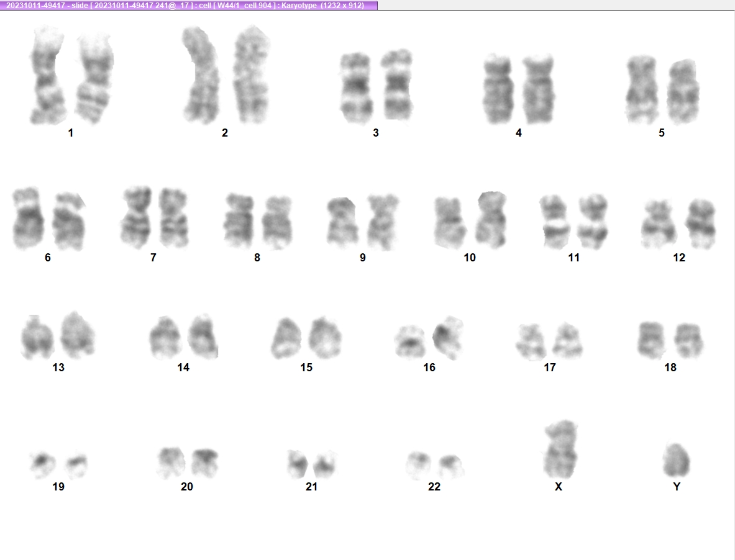
Task: Select the right chromosome 10 homolog
Action: pos(491,220)
